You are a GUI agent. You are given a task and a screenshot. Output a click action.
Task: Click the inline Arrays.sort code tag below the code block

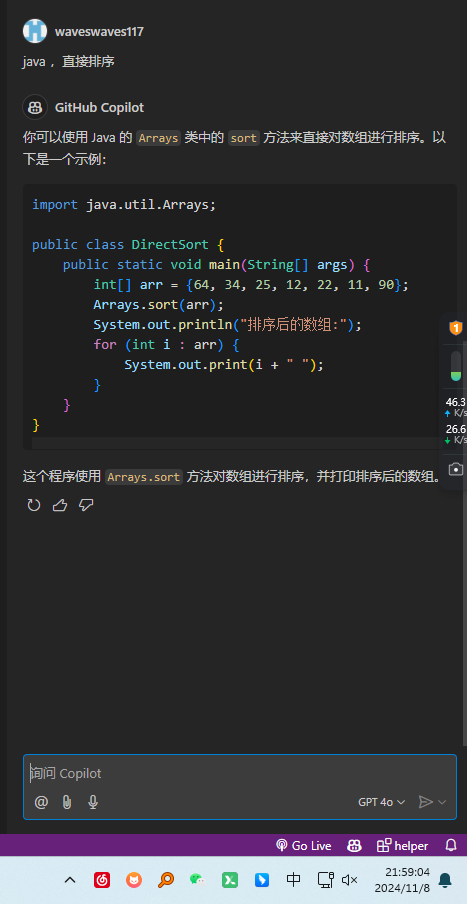pyautogui.click(x=144, y=477)
